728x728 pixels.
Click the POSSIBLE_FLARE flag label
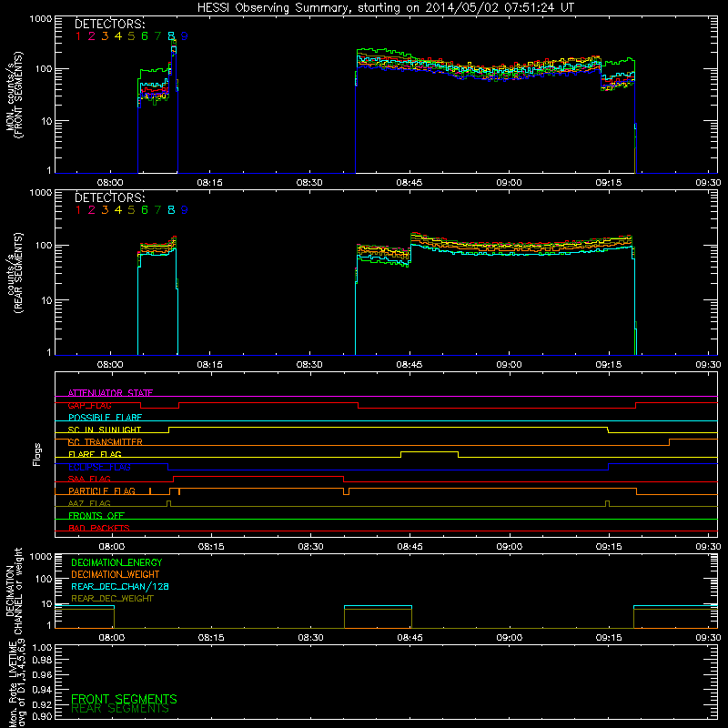point(105,418)
